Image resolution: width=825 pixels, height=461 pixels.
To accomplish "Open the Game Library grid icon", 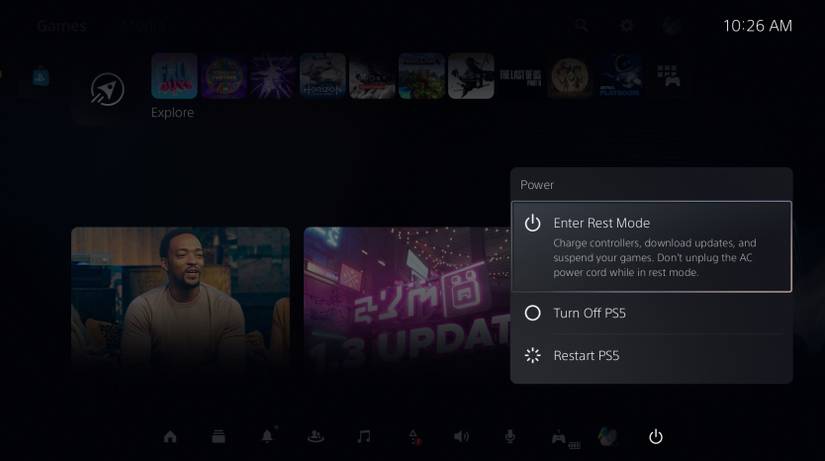I will (668, 76).
